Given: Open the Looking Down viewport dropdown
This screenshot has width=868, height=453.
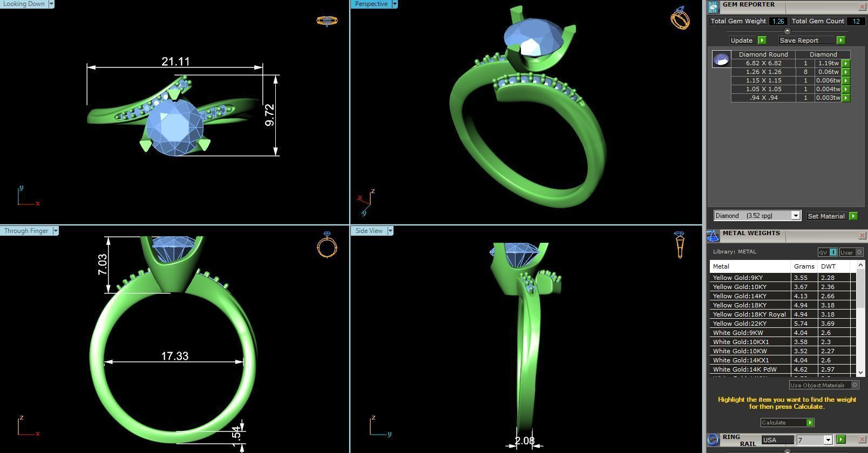Looking at the screenshot, I should 51,4.
